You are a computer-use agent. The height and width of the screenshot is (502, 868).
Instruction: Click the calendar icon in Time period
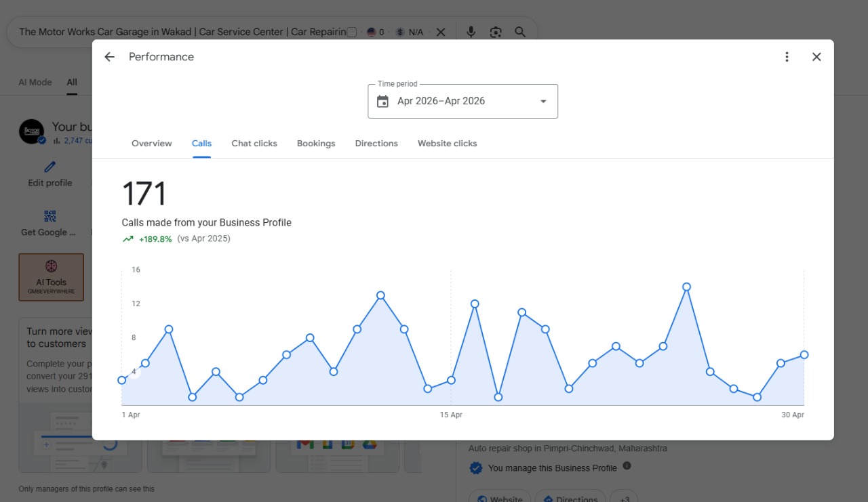point(382,101)
